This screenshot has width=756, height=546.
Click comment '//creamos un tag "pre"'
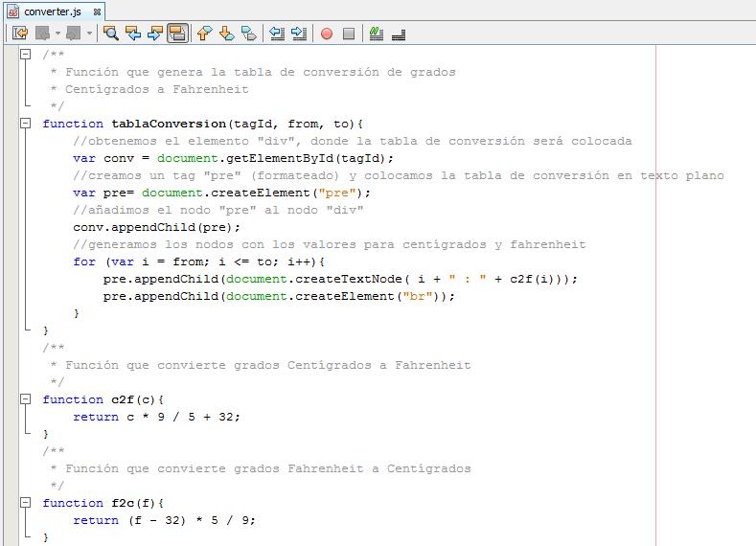click(399, 176)
